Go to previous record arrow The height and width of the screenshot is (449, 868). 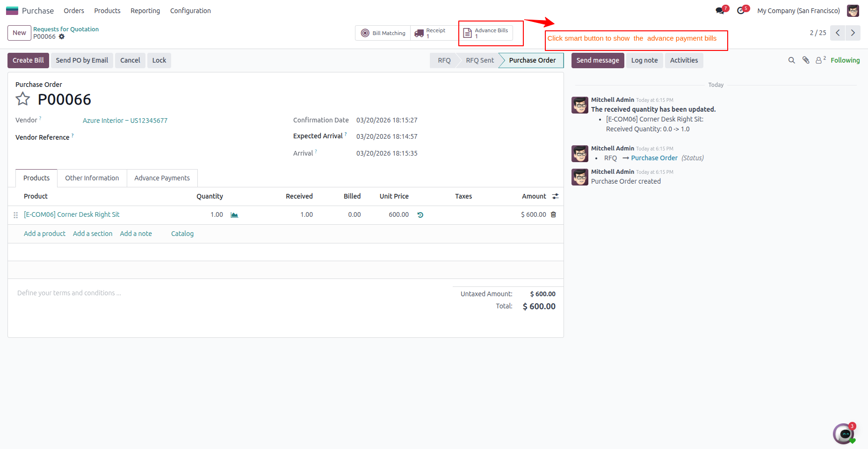click(x=838, y=33)
